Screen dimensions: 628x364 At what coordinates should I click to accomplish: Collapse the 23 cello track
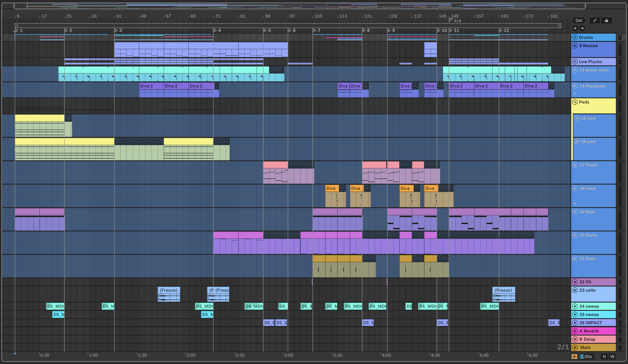pos(575,290)
